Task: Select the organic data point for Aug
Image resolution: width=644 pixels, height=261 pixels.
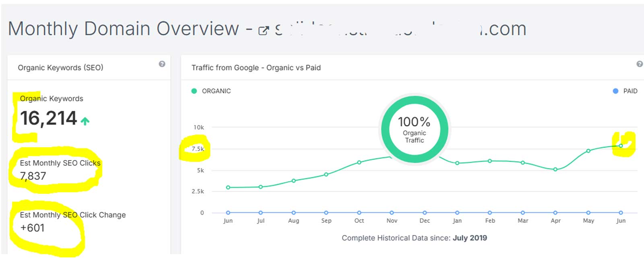Action: [x=293, y=181]
